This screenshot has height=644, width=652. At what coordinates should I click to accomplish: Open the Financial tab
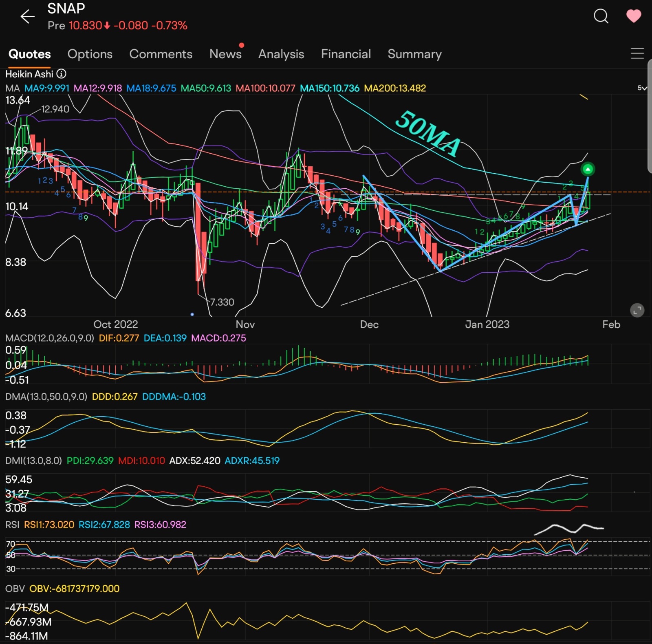[x=346, y=54]
